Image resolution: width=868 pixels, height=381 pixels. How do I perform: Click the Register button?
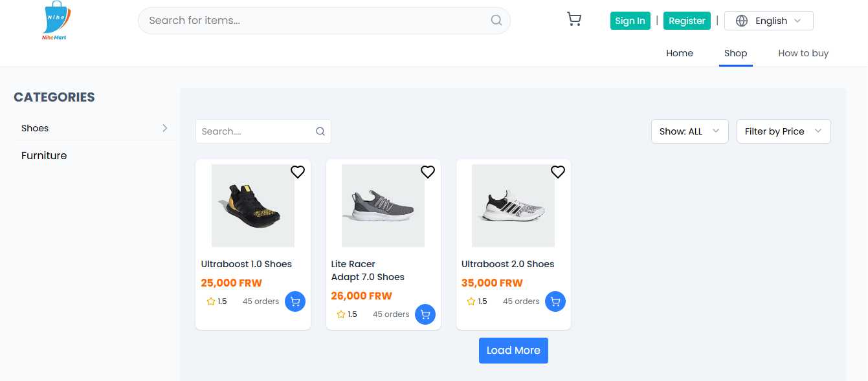[687, 20]
